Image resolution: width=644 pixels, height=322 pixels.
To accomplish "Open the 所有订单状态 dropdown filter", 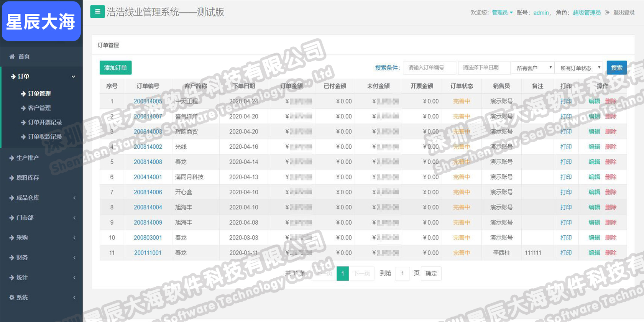I will point(579,68).
